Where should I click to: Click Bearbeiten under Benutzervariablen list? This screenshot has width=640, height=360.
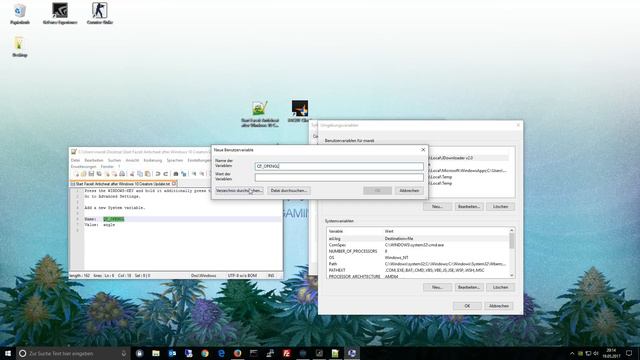469,207
